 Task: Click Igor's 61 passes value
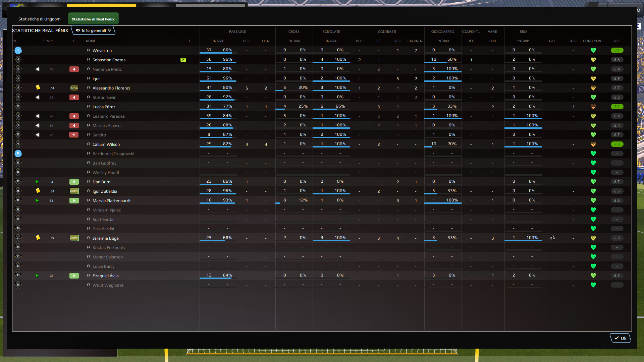click(x=209, y=78)
